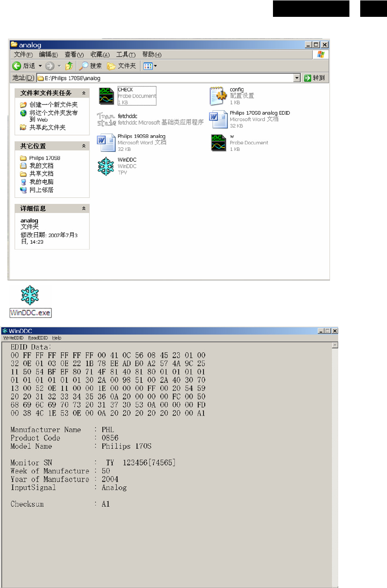Open My Documents (我的文档) link
The height and width of the screenshot is (588, 387).
37,166
